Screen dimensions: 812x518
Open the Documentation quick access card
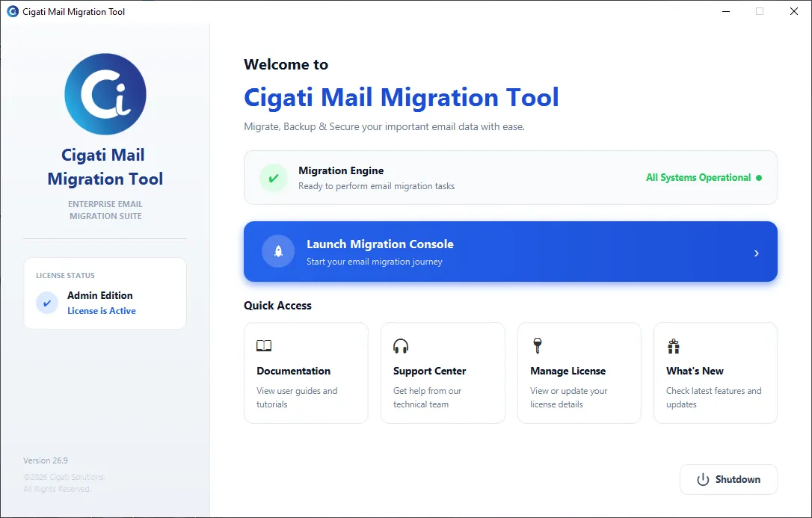click(306, 373)
